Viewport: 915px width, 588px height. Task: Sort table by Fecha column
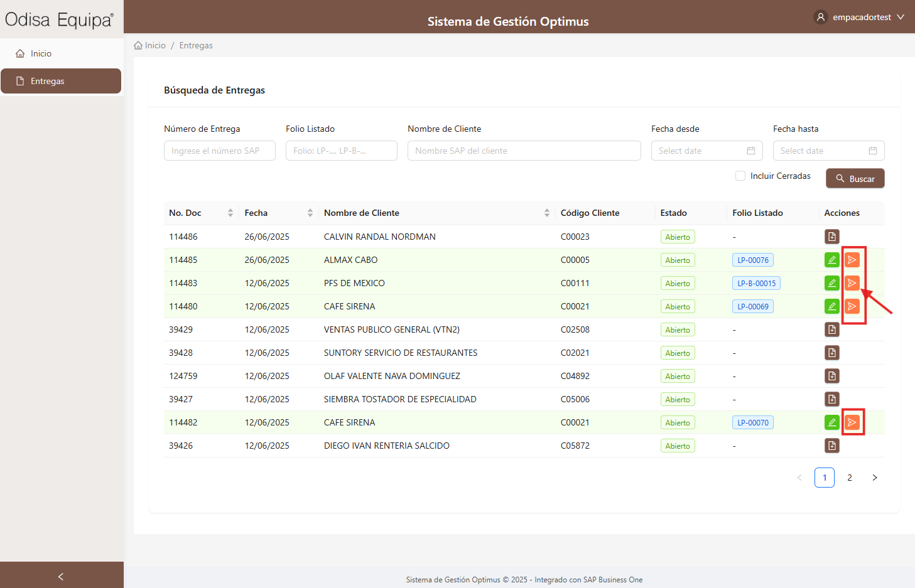[310, 213]
